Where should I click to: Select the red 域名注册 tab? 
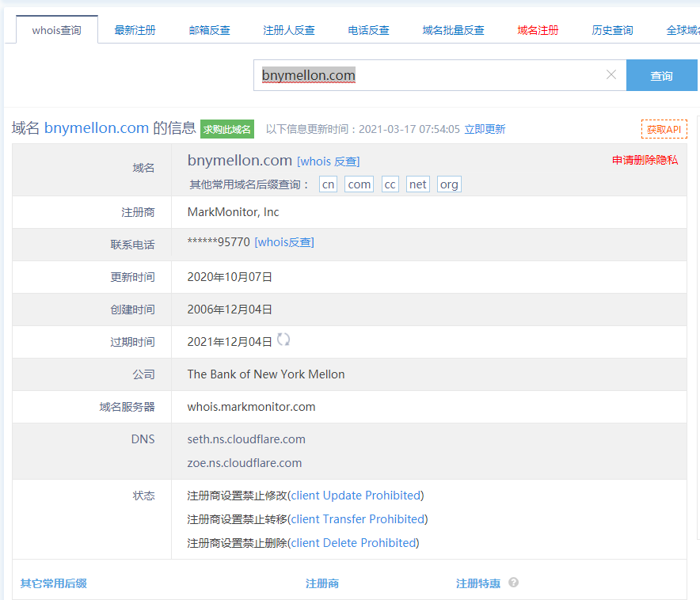[538, 30]
